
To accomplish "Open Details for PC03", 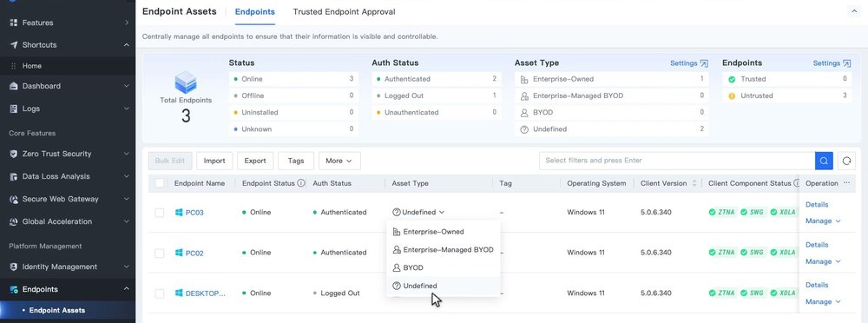I will click(817, 204).
